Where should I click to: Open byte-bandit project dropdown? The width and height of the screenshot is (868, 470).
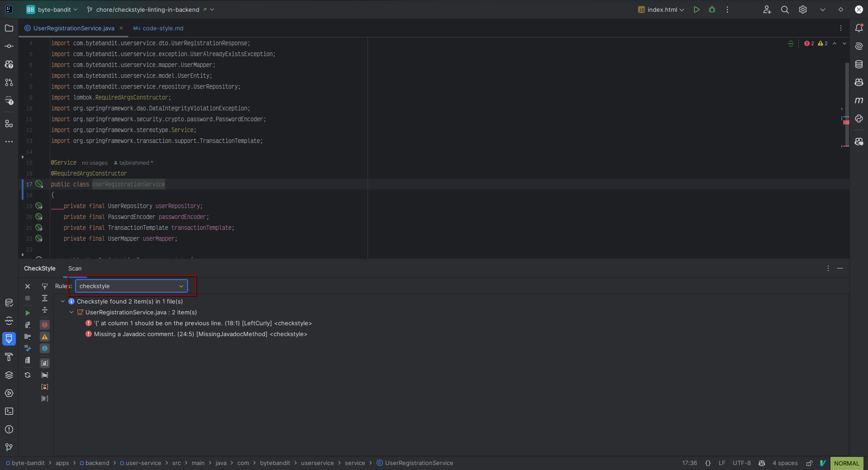pos(52,9)
